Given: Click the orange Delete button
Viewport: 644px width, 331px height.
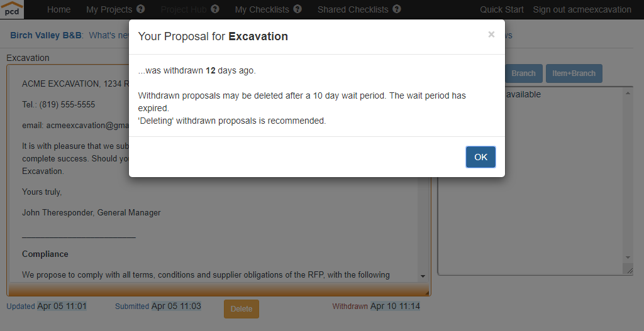Looking at the screenshot, I should pyautogui.click(x=241, y=309).
